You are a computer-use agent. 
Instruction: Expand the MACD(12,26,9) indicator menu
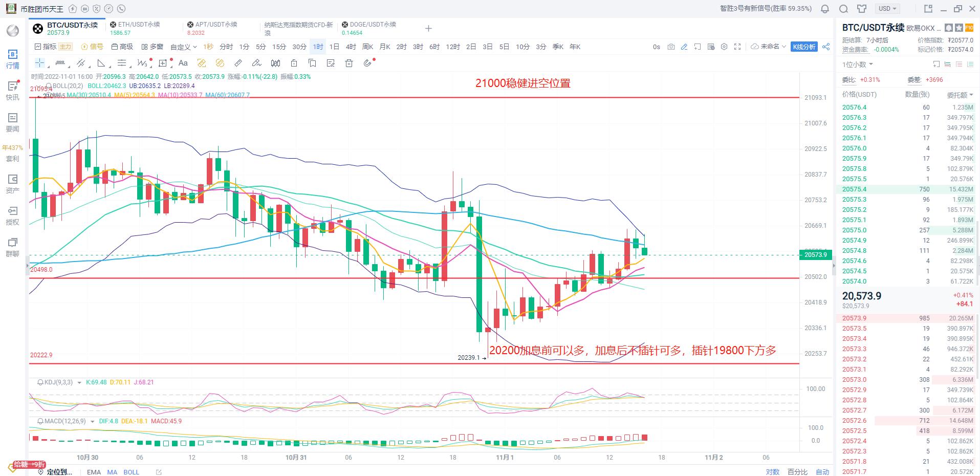click(92, 421)
